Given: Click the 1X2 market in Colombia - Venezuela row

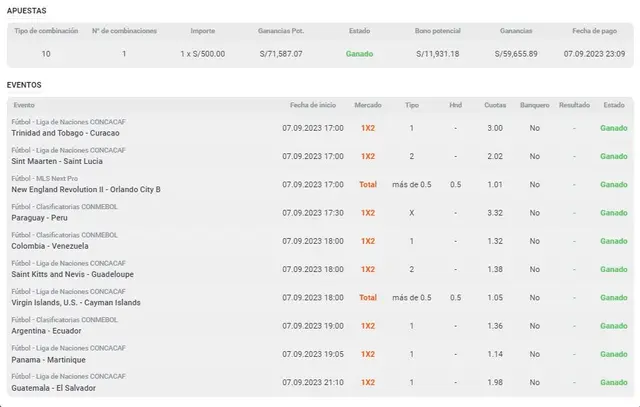Looking at the screenshot, I should [x=368, y=241].
